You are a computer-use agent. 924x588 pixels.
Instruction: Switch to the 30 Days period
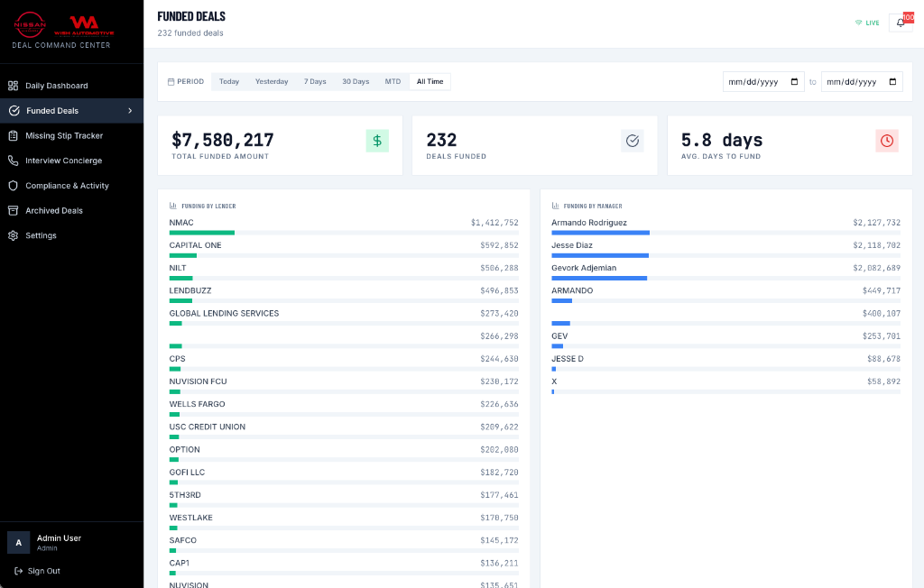pyautogui.click(x=356, y=82)
